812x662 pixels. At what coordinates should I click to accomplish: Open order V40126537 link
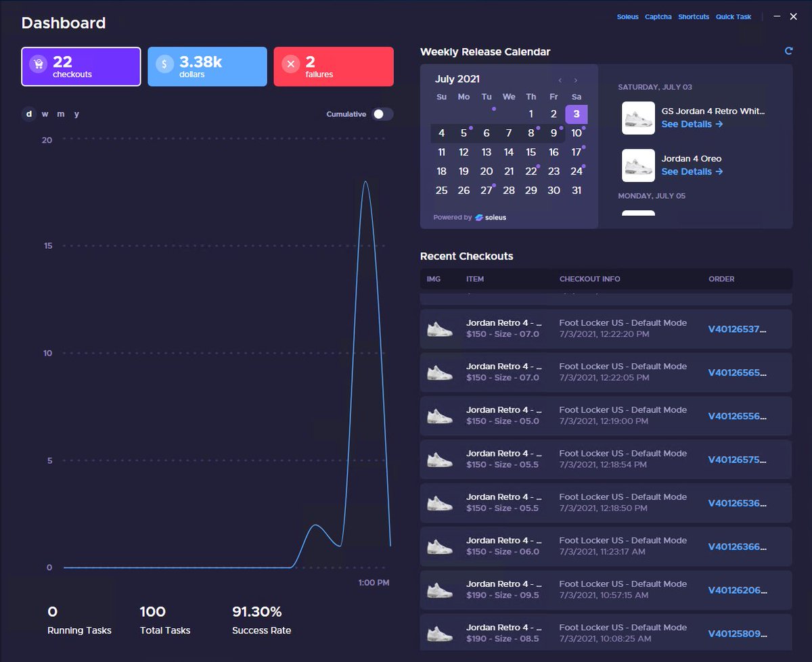(x=738, y=329)
